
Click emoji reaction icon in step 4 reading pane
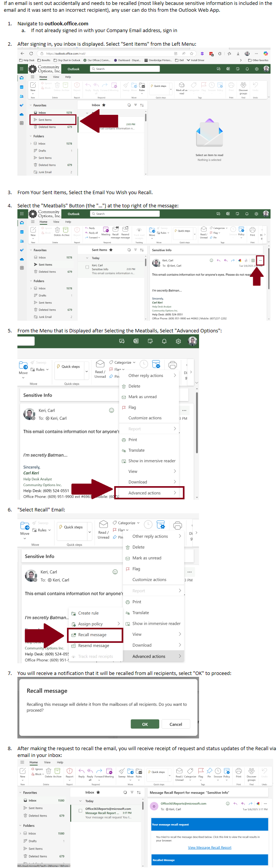click(x=212, y=260)
